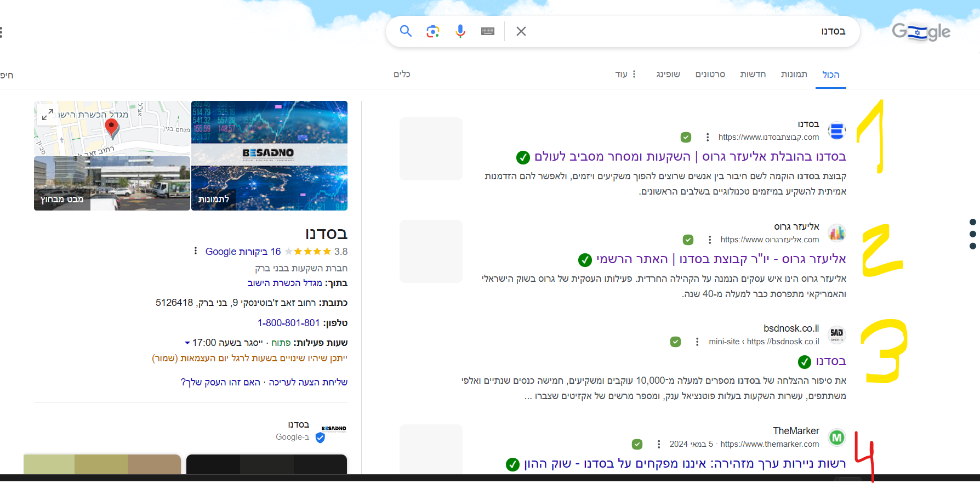Click the three dark dots on right edge

coord(973,234)
